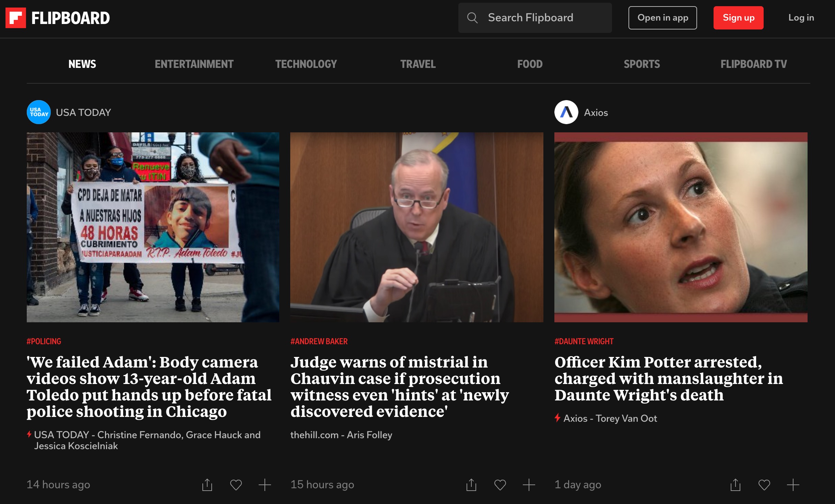
Task: Open the Axios publisher logo
Action: coord(566,112)
